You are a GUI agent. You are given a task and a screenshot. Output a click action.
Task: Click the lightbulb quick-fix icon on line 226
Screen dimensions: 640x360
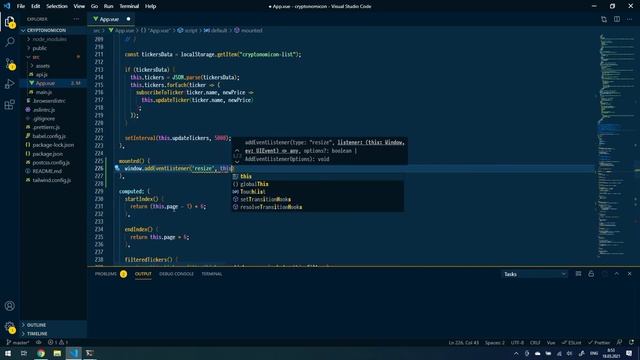click(x=117, y=168)
